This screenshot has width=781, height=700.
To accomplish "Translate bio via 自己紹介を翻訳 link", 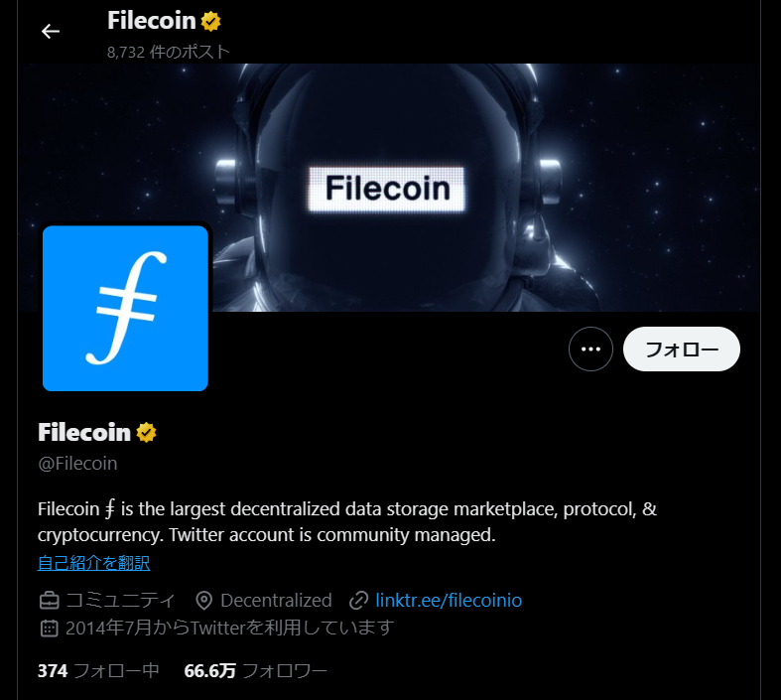I will [x=93, y=563].
